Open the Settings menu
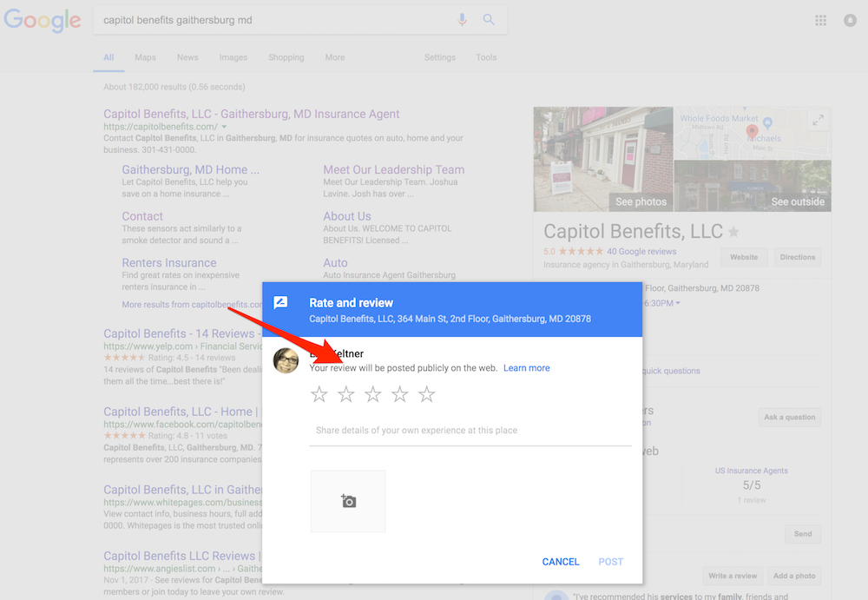 coord(440,57)
